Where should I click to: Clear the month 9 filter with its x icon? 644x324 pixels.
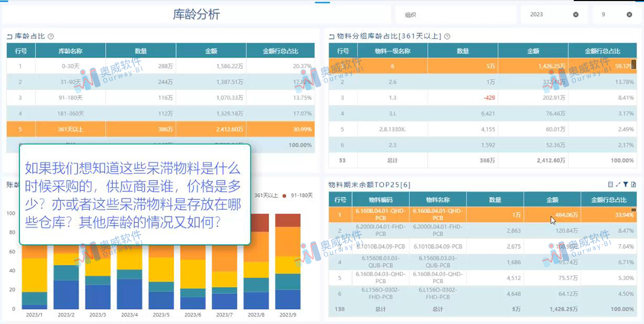pyautogui.click(x=630, y=14)
